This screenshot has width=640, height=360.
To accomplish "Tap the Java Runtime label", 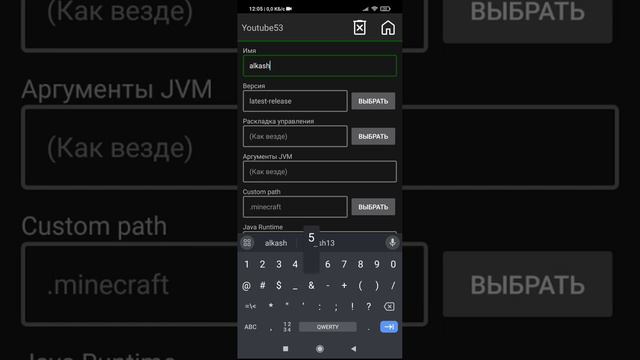I will point(262,227).
